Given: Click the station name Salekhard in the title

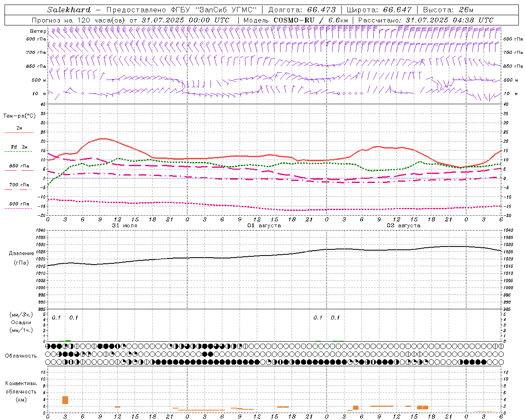Looking at the screenshot, I should click(x=68, y=10).
